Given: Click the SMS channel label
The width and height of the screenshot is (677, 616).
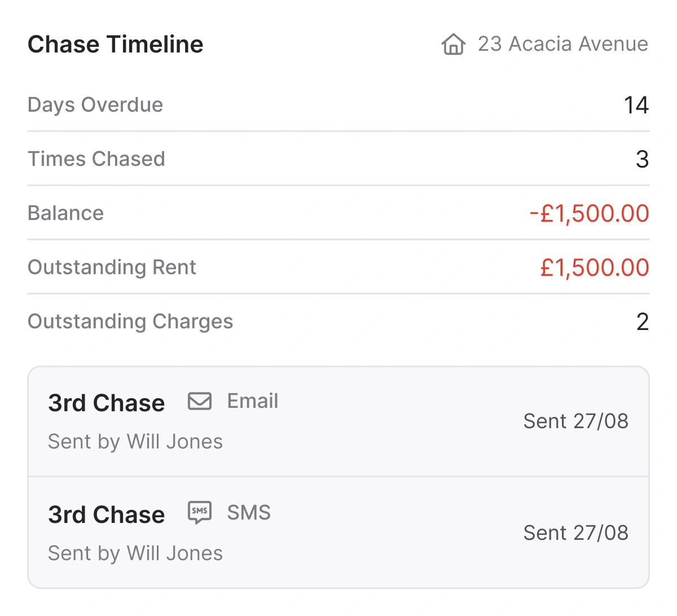Looking at the screenshot, I should [248, 513].
